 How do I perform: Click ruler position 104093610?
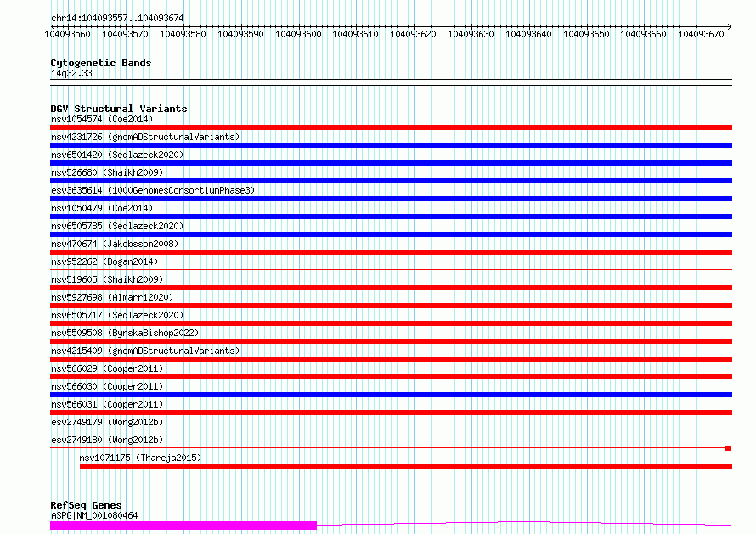pos(355,34)
